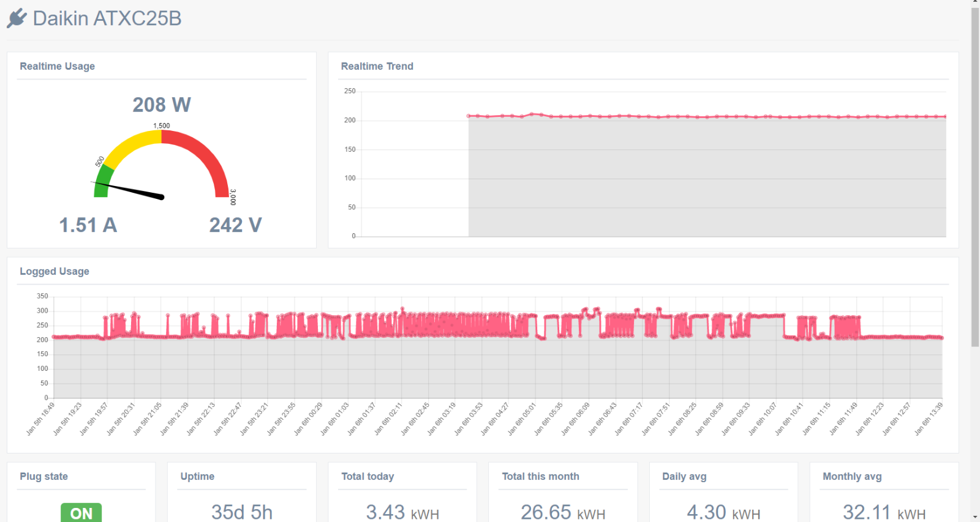This screenshot has height=522, width=980.
Task: Click the vertical scrollbar thumb
Action: pyautogui.click(x=975, y=177)
